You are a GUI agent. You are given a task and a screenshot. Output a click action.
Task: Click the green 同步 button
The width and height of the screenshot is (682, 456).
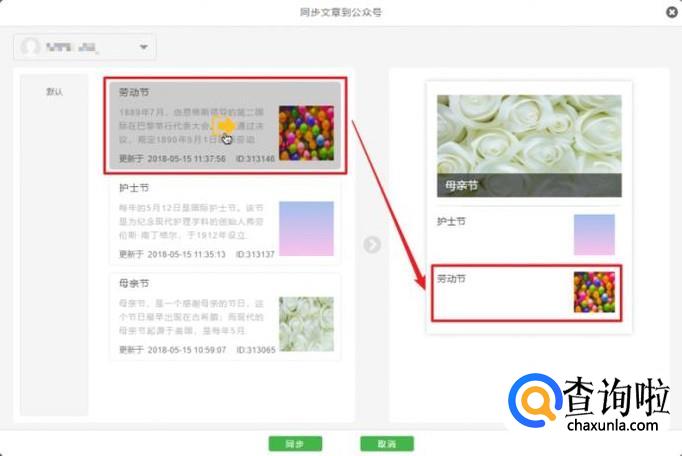tap(295, 444)
